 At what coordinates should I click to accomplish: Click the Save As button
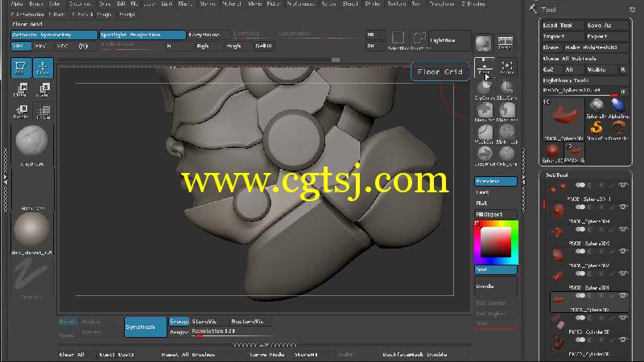pyautogui.click(x=607, y=26)
